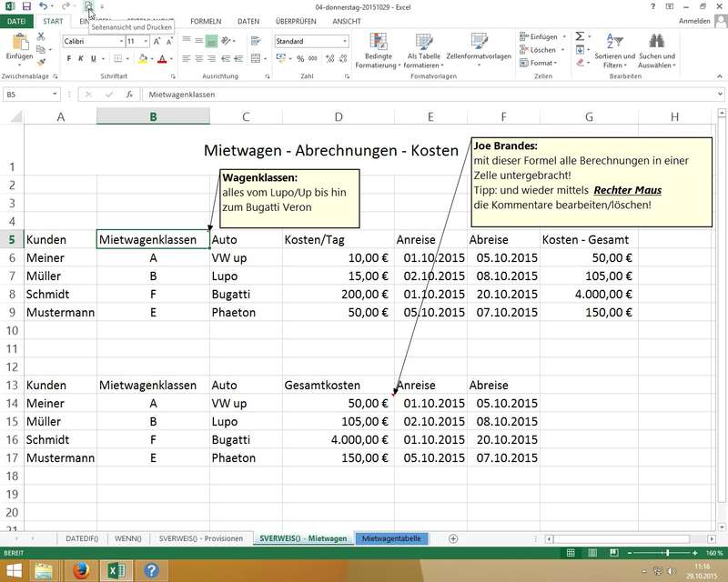Click Anmelden to sign in
The width and height of the screenshot is (728, 582).
[x=695, y=21]
